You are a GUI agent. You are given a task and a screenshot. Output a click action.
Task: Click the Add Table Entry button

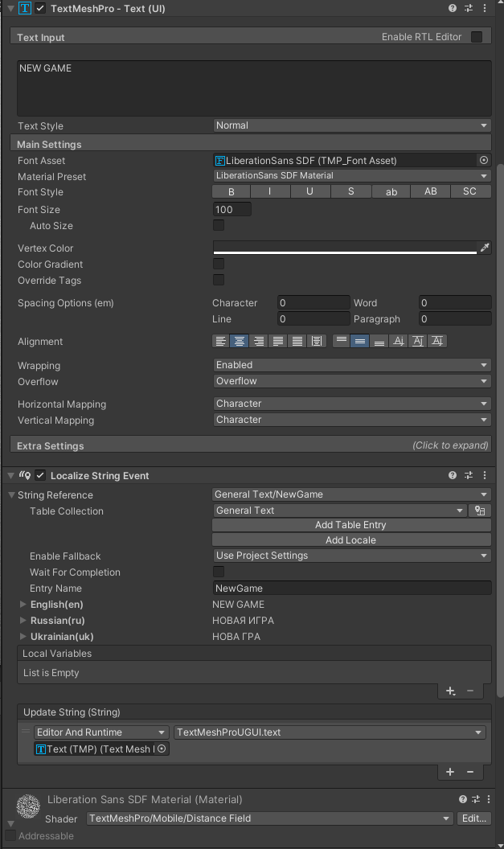(x=350, y=525)
